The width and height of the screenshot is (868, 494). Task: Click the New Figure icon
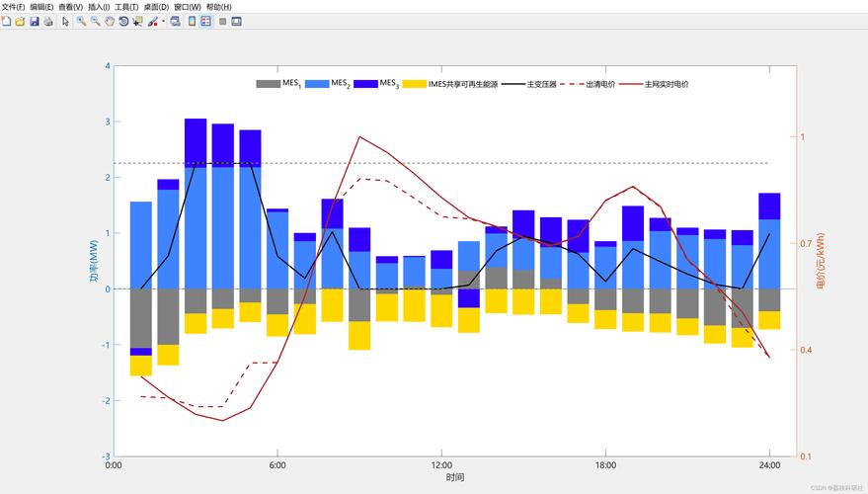6,21
